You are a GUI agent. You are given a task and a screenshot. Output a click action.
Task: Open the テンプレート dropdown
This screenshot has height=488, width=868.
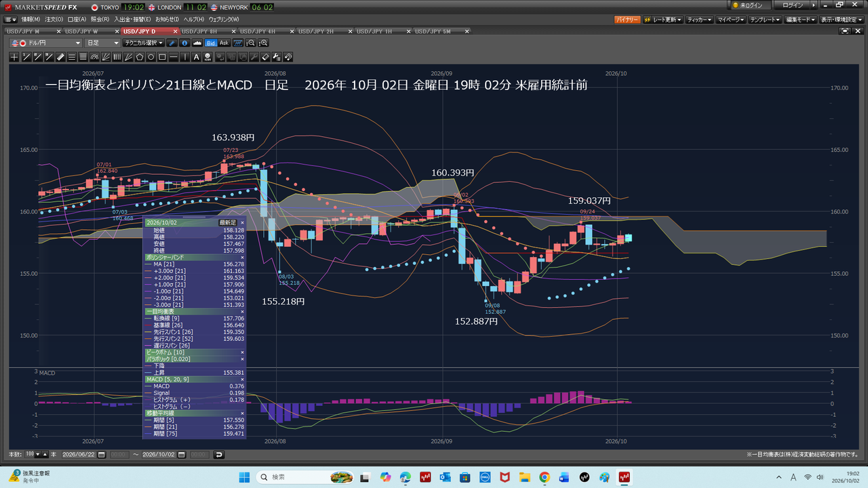pos(764,20)
